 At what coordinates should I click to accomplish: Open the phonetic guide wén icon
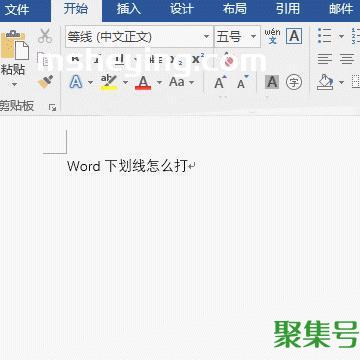[273, 36]
